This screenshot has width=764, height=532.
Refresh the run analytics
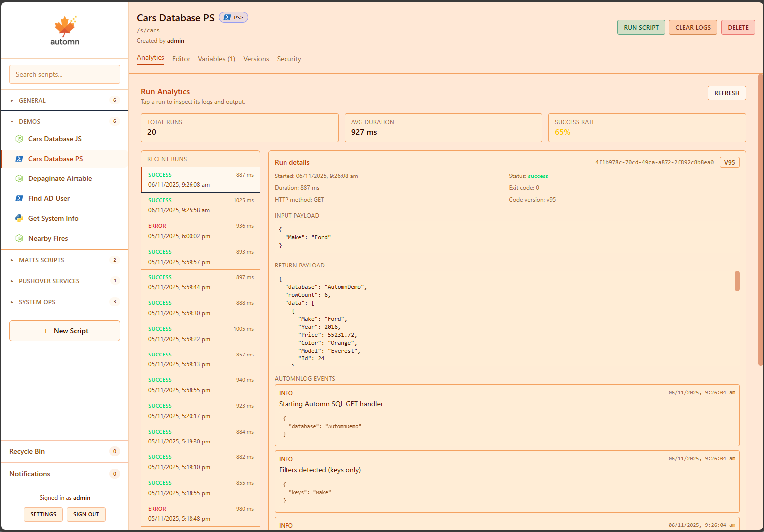(x=727, y=93)
